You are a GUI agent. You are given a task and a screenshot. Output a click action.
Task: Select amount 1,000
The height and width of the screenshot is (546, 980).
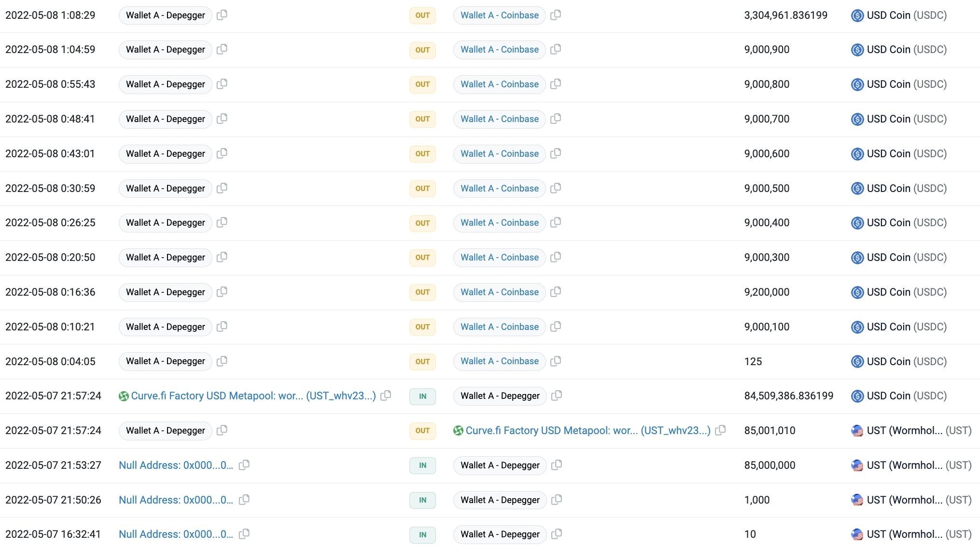pos(756,500)
